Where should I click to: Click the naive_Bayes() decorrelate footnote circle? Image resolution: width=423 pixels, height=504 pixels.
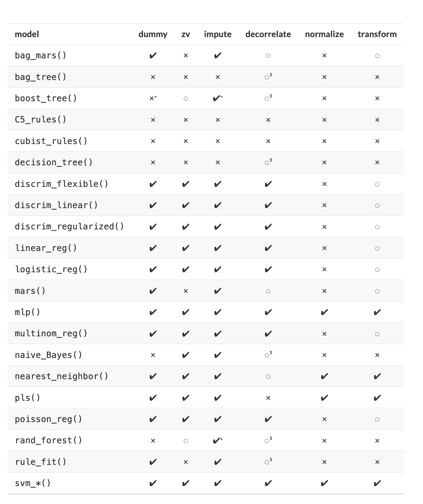[x=268, y=355]
